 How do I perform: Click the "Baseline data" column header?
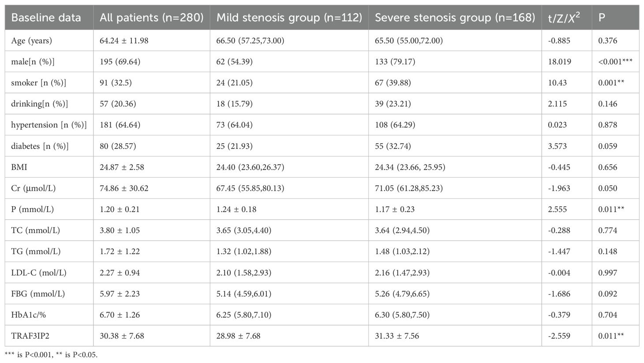(x=46, y=18)
